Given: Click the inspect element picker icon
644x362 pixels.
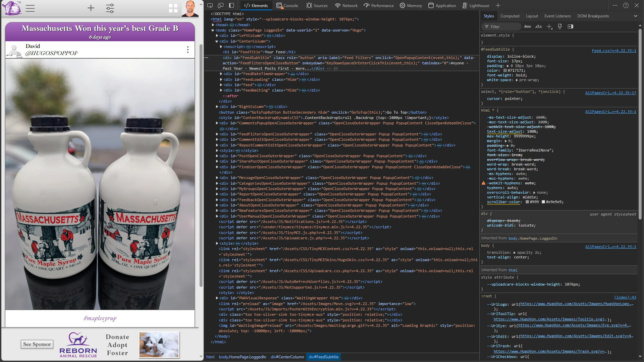Looking at the screenshot, I should [210, 5].
